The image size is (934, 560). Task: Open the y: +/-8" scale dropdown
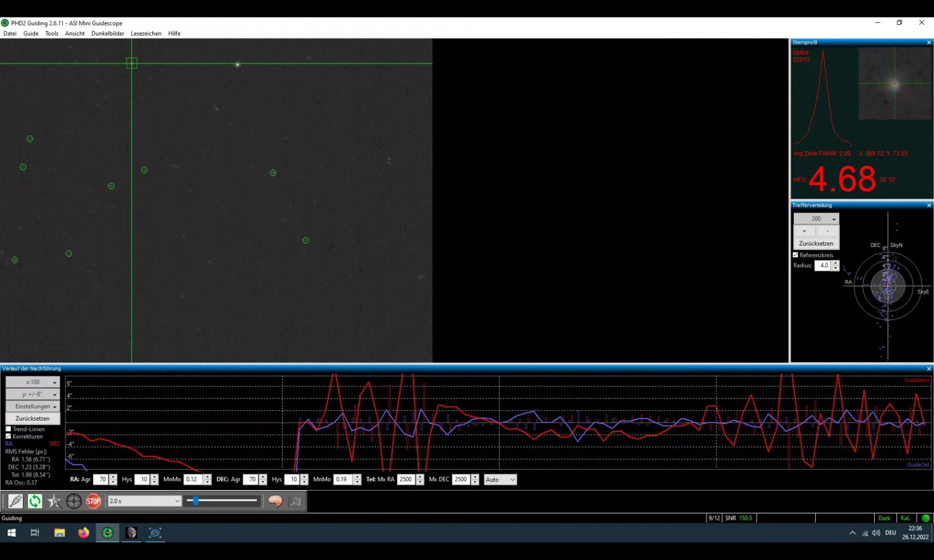(33, 394)
